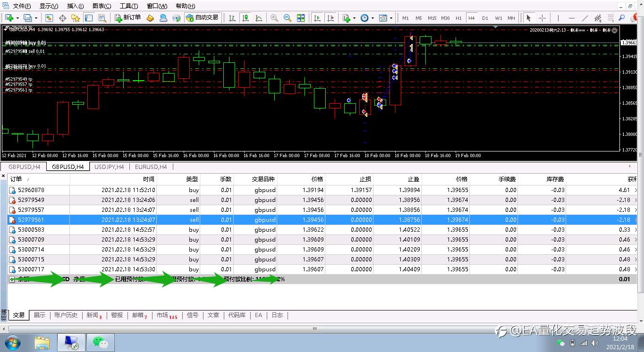
Task: Open the new chart toolbar icon
Action: pos(9,18)
